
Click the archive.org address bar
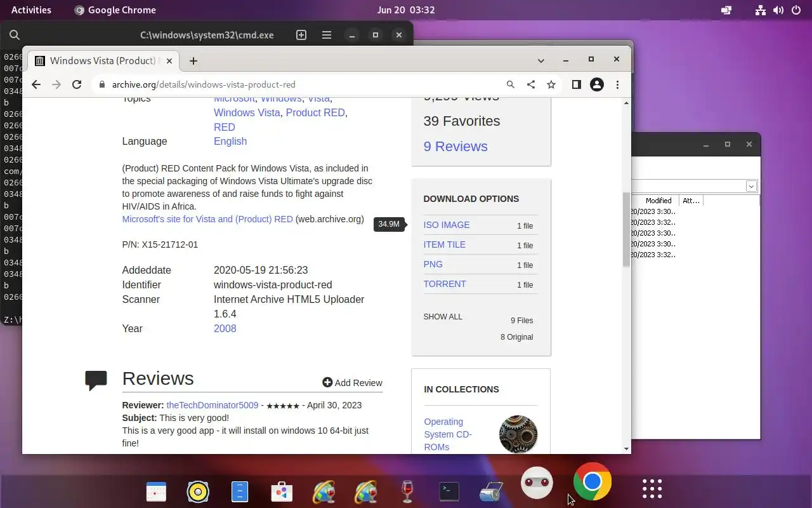point(298,84)
